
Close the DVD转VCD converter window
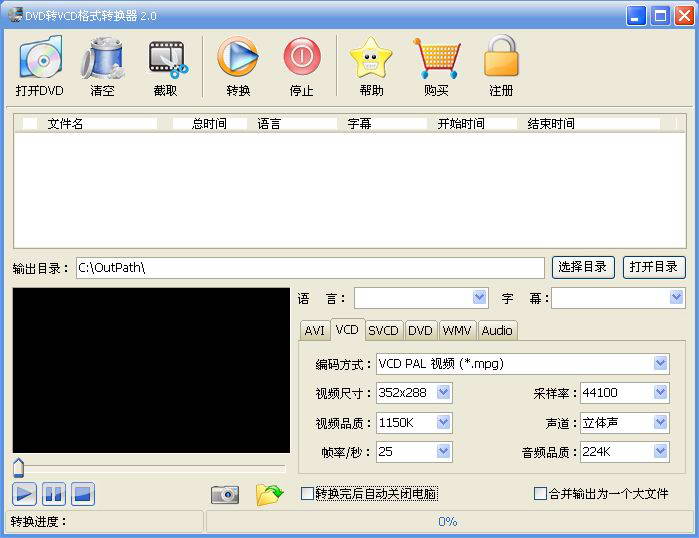684,16
